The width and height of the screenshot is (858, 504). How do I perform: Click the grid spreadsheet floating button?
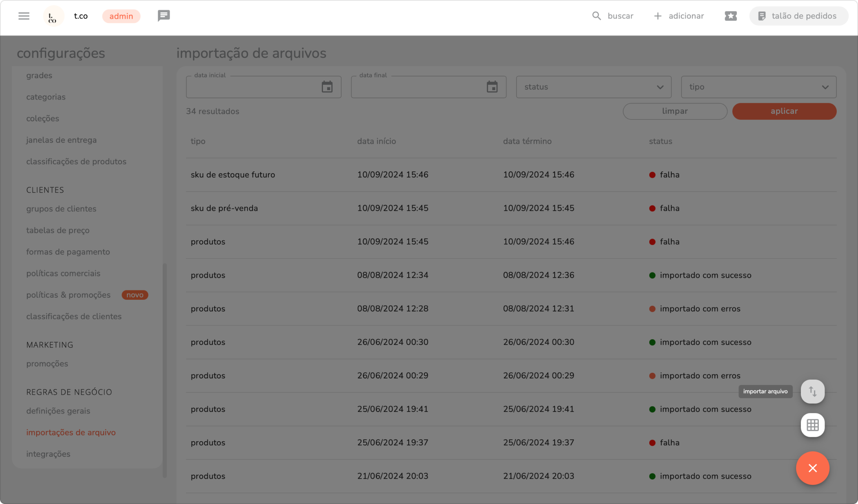tap(812, 425)
